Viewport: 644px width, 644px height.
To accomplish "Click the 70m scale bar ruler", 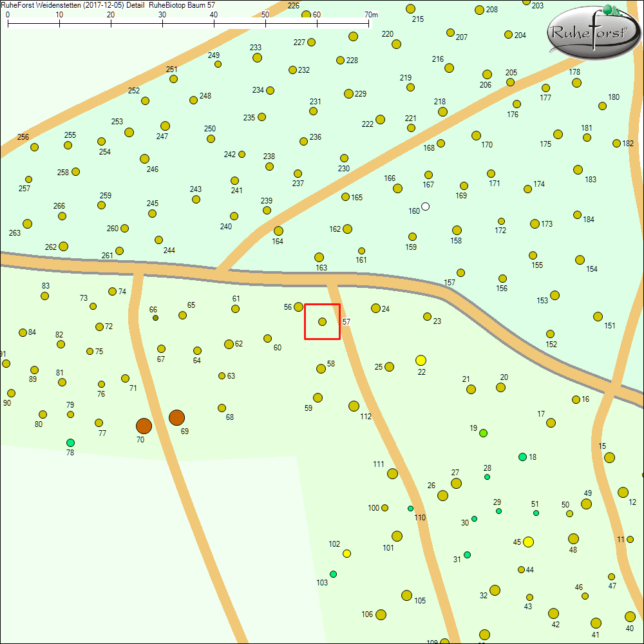I will pos(188,23).
